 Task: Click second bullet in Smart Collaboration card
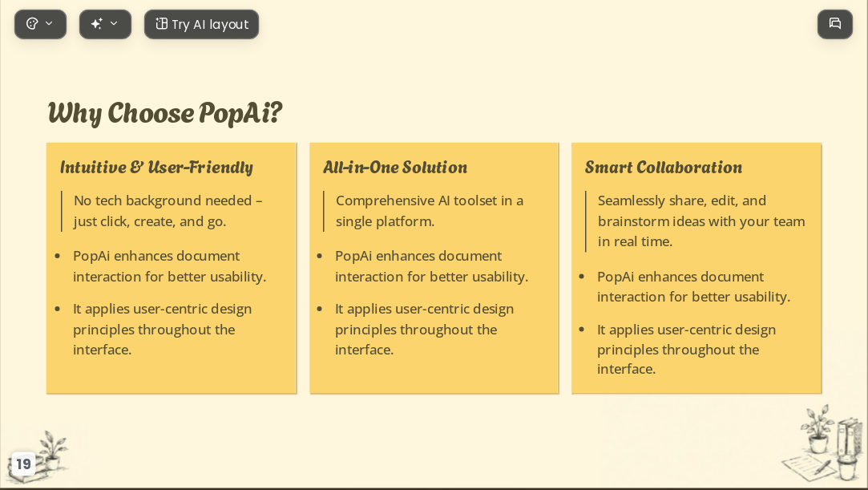coord(686,350)
